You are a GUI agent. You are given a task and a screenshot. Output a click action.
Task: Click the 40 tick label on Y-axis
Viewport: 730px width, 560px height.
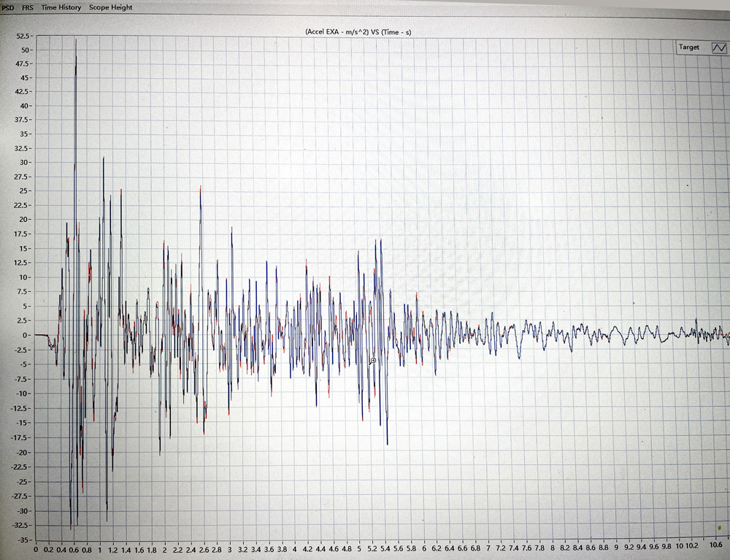tap(25, 106)
